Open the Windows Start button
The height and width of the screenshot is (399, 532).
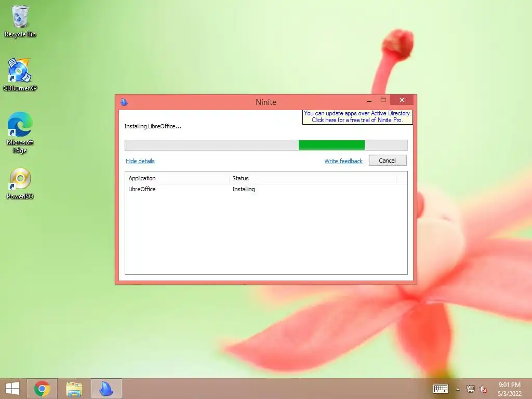pyautogui.click(x=12, y=389)
